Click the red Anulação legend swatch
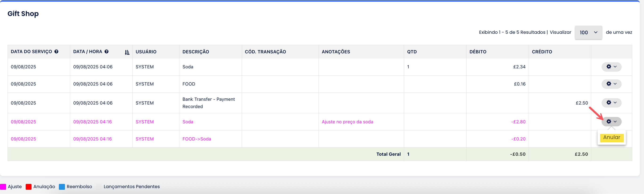The width and height of the screenshot is (644, 194). point(28,187)
